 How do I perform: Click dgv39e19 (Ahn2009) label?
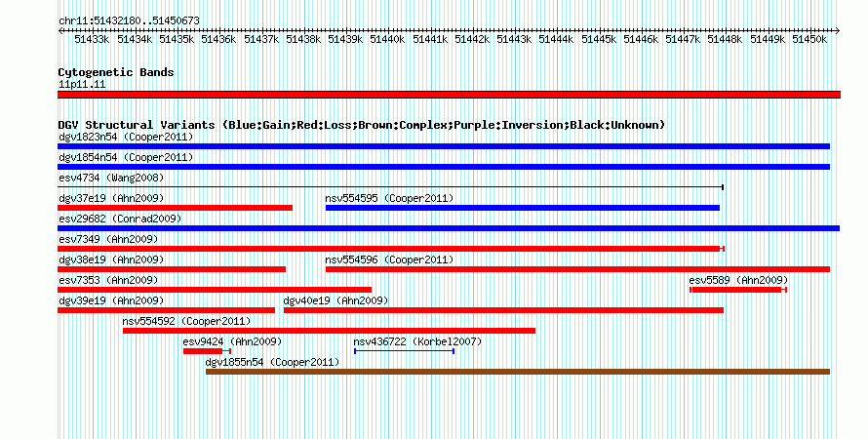tap(111, 300)
